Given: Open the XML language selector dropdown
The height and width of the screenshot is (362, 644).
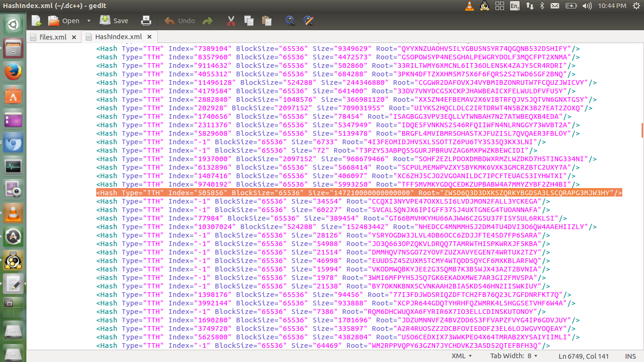Looking at the screenshot, I should [462, 356].
